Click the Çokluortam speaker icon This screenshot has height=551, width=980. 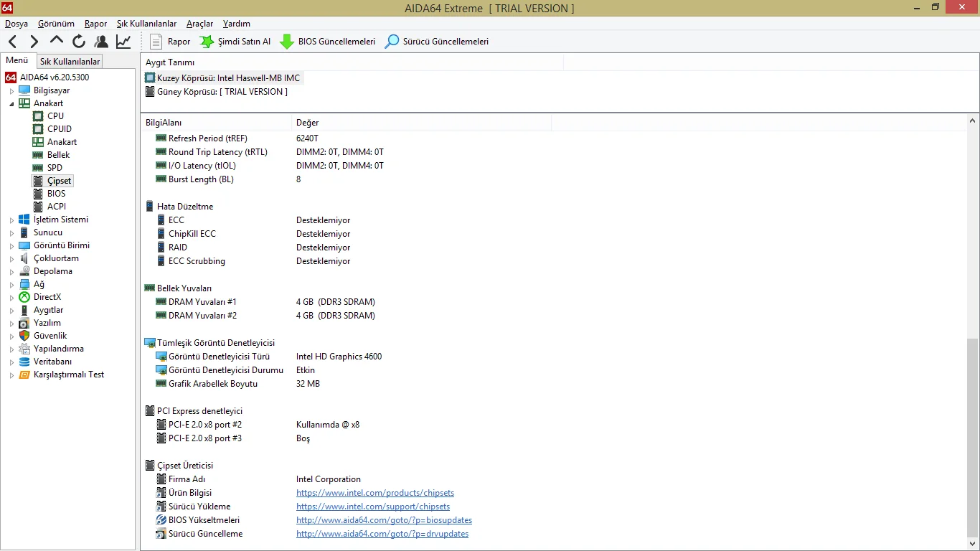click(x=24, y=258)
